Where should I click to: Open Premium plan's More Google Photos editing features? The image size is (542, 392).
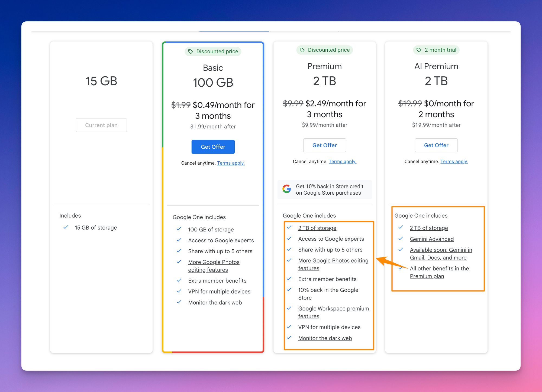333,264
